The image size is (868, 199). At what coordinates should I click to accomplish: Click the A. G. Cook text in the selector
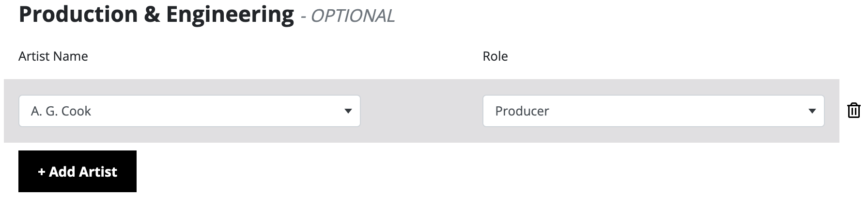pos(61,111)
